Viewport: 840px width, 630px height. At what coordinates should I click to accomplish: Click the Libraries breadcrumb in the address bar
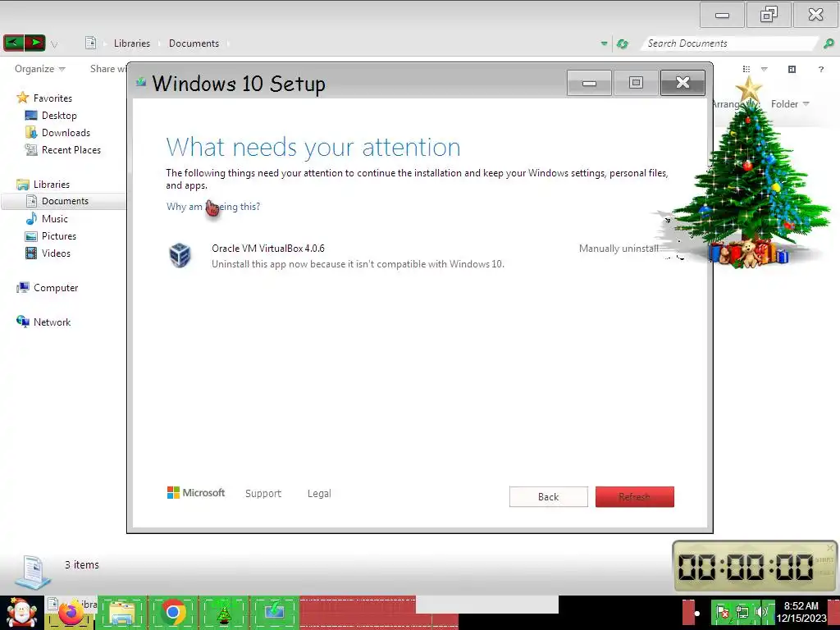pos(132,43)
